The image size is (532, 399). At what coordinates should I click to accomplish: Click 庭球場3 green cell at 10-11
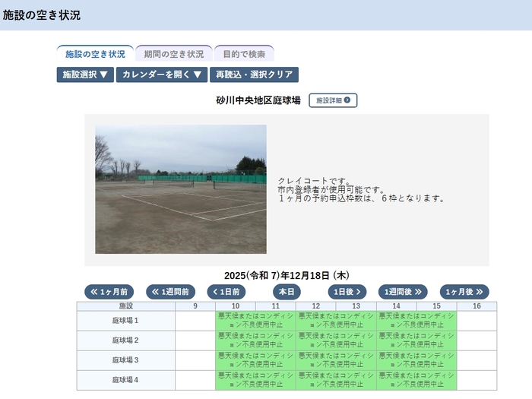(x=255, y=360)
